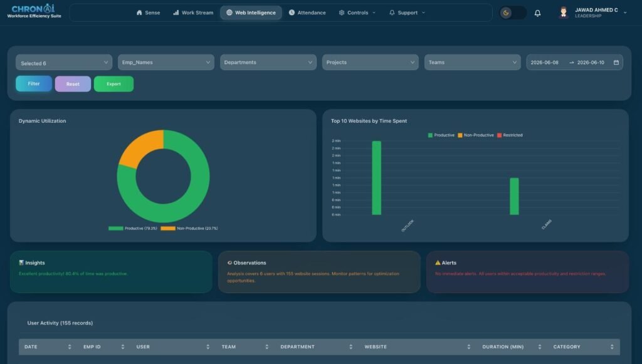This screenshot has width=642, height=364.
Task: Open the Emp_Names dropdown
Action: [166, 62]
